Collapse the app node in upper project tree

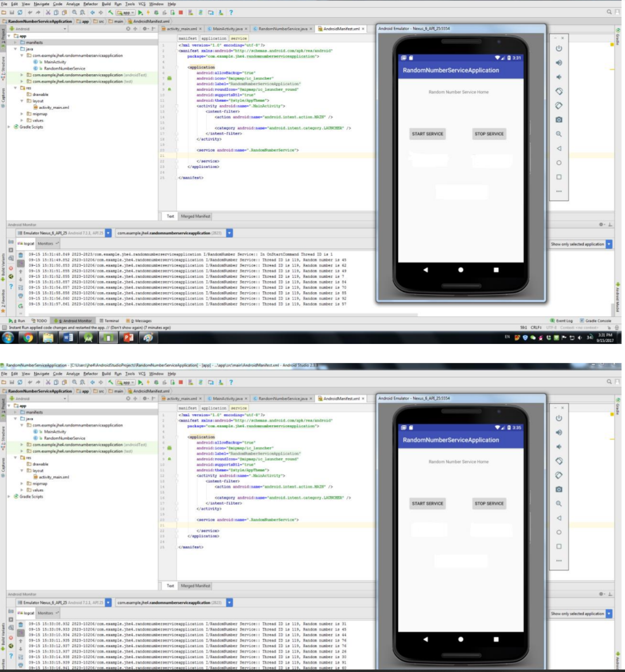(9, 36)
